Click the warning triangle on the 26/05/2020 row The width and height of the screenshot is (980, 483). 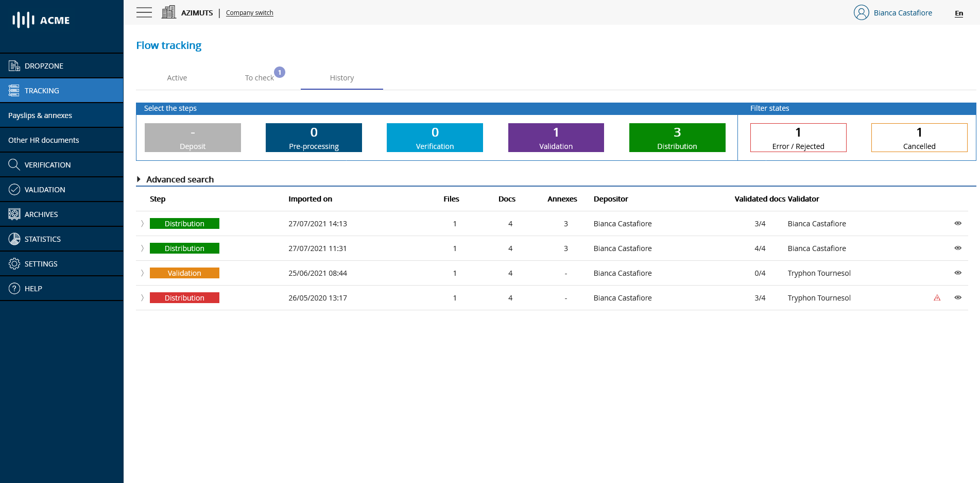[x=937, y=297]
